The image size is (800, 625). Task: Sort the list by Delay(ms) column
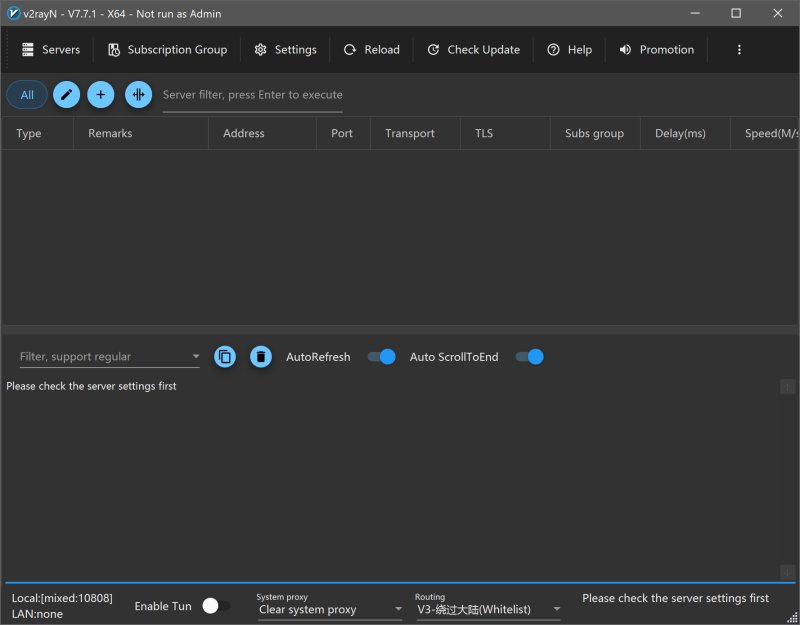(x=680, y=133)
